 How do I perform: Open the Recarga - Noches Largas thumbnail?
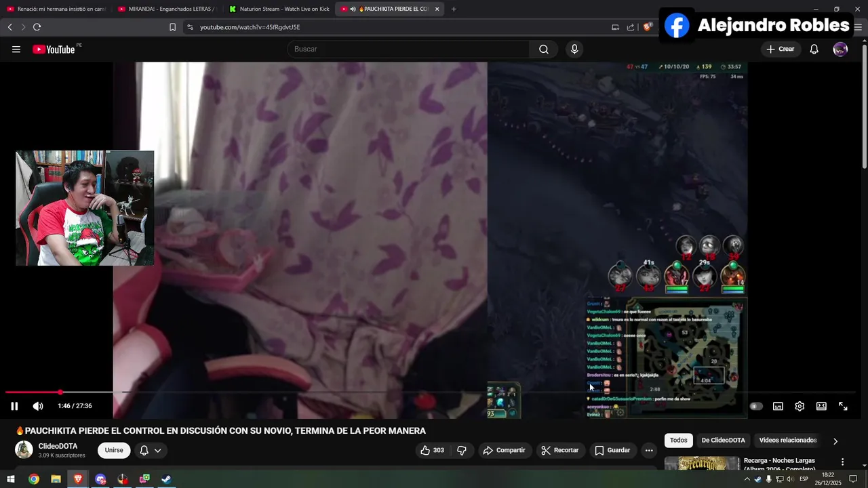(x=702, y=464)
